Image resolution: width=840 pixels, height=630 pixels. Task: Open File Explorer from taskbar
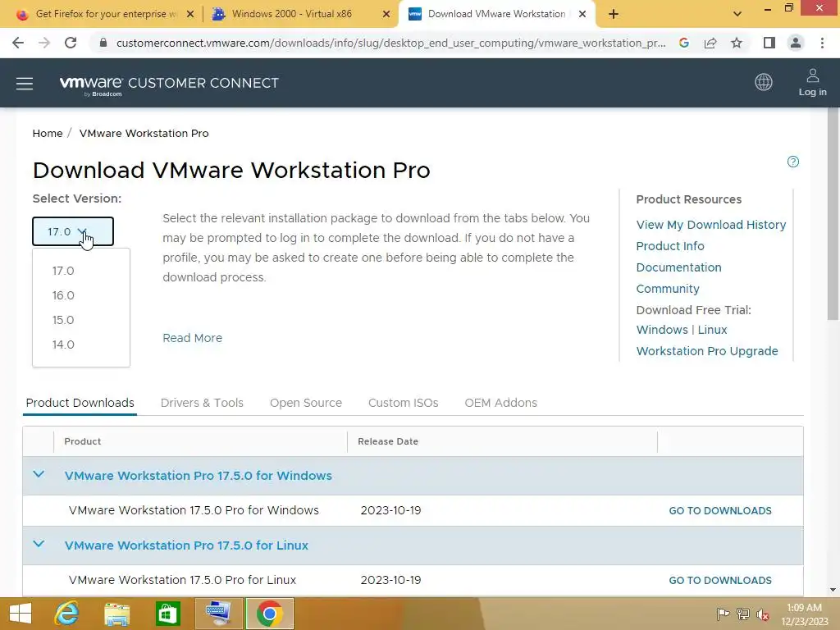click(116, 614)
